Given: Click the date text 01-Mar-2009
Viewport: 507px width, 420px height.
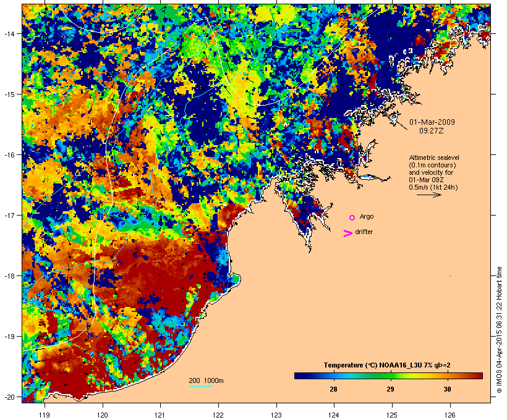Looking at the screenshot, I should pyautogui.click(x=432, y=122).
